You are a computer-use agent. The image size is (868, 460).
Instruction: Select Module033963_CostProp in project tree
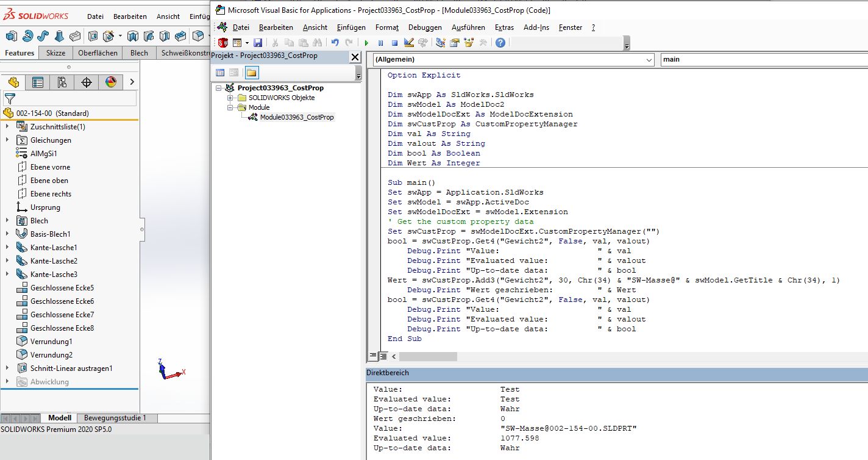point(297,117)
